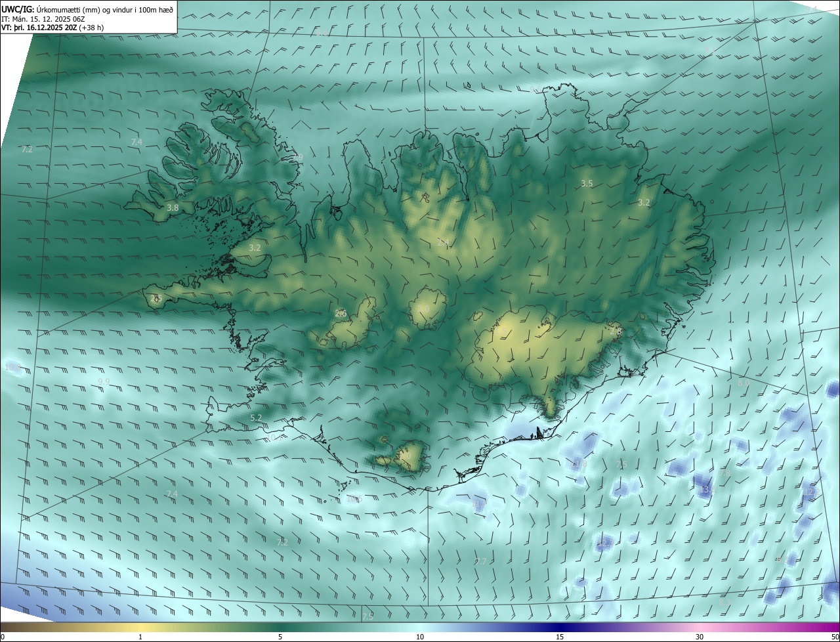Viewport: 840px width, 642px height.
Task: Click the 3.8 value label on the map
Action: pyautogui.click(x=173, y=207)
